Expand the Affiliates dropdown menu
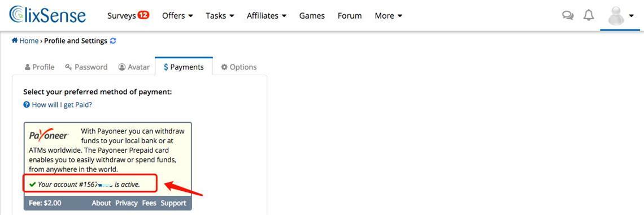Viewport: 644px width, 215px height. 266,16
